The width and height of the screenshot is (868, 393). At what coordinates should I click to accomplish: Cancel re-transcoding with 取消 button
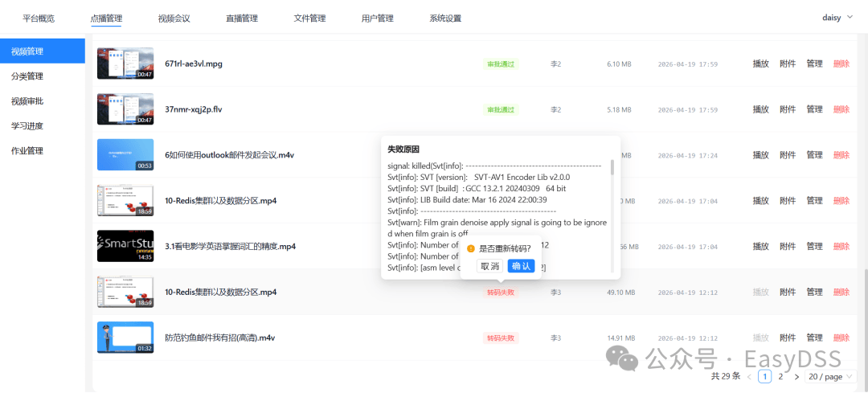click(x=489, y=266)
